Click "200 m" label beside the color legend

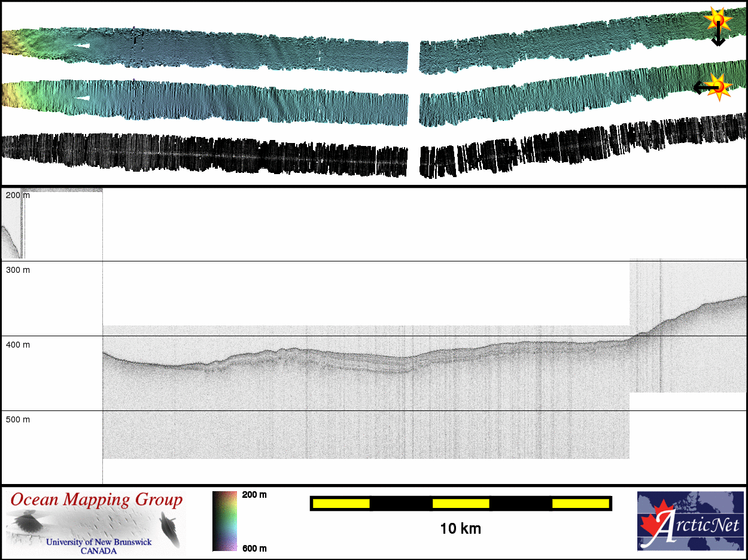254,495
